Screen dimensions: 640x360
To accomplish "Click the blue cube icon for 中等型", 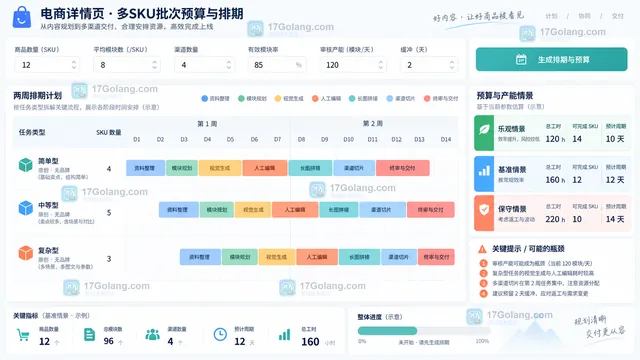I will click(25, 208).
